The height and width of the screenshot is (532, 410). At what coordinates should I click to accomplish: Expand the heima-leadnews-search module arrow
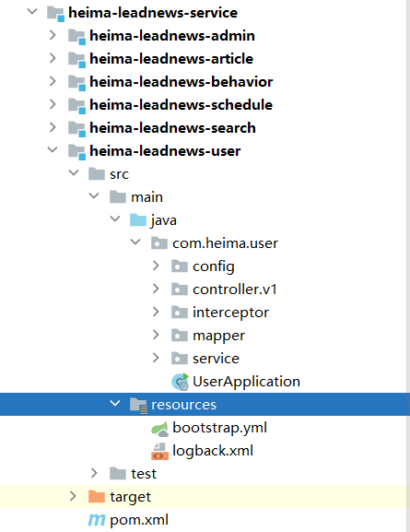click(53, 127)
